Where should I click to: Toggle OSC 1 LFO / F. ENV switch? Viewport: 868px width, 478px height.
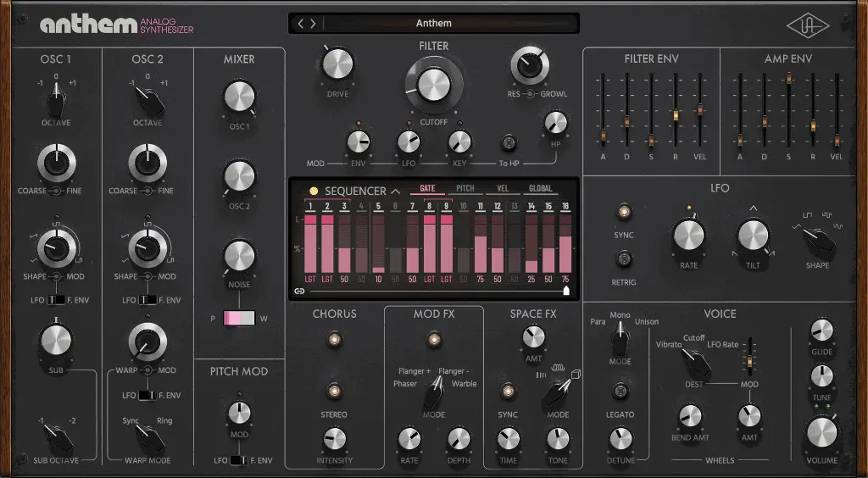(55, 300)
